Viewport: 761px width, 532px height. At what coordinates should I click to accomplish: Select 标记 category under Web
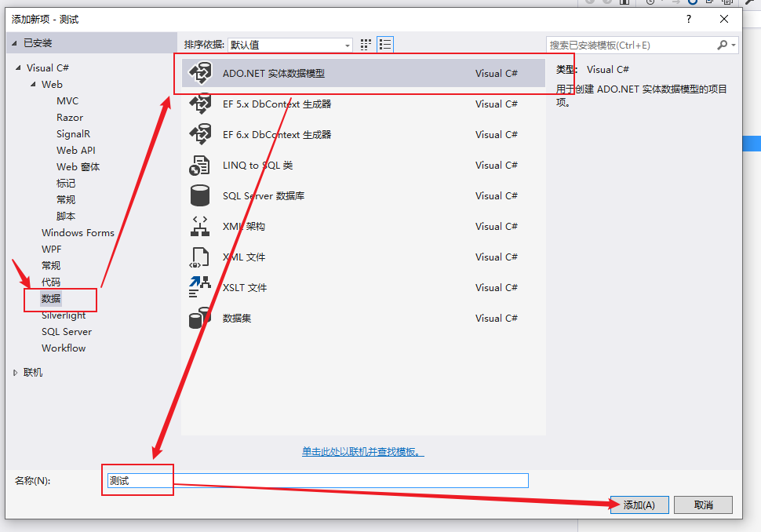pyautogui.click(x=66, y=184)
